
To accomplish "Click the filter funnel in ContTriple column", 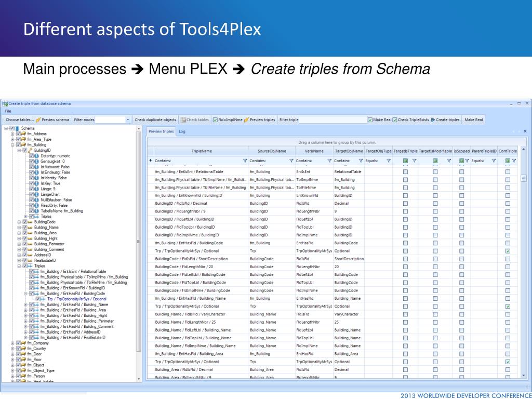I will [x=514, y=161].
